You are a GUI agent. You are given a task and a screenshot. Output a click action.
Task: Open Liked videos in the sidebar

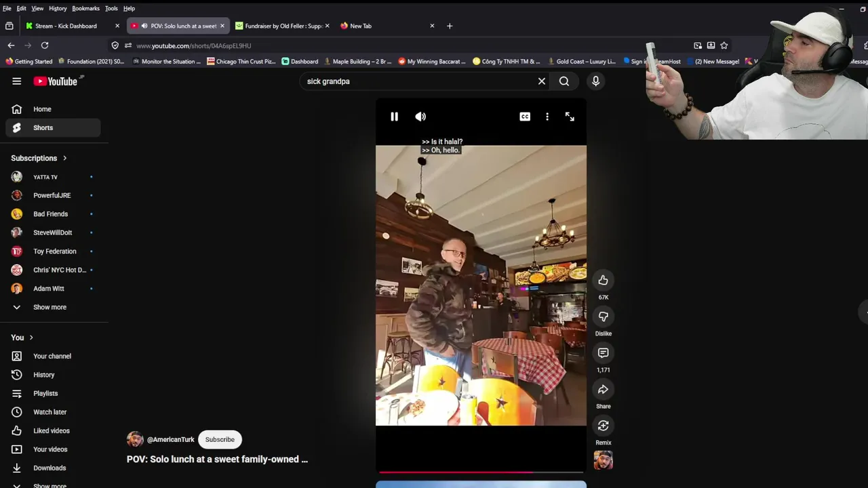[x=53, y=430]
